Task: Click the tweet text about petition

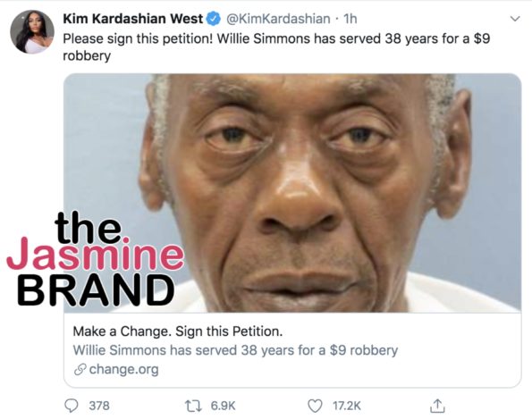Action: [276, 46]
